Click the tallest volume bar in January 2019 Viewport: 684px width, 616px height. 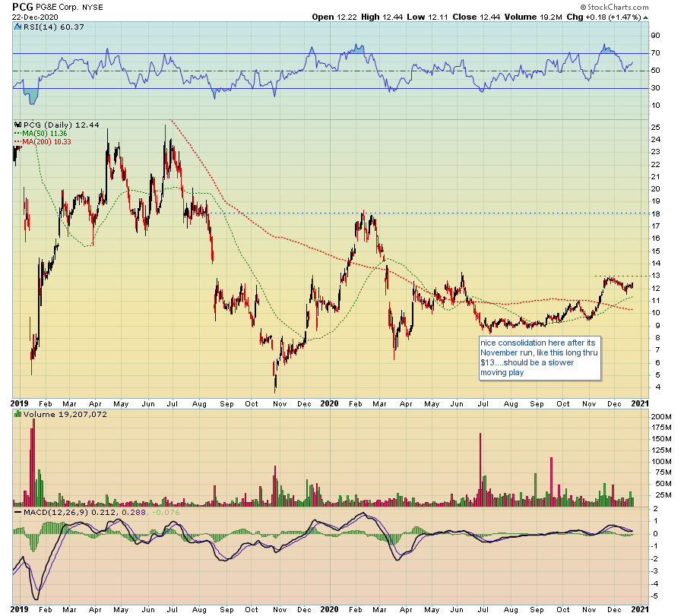click(33, 463)
